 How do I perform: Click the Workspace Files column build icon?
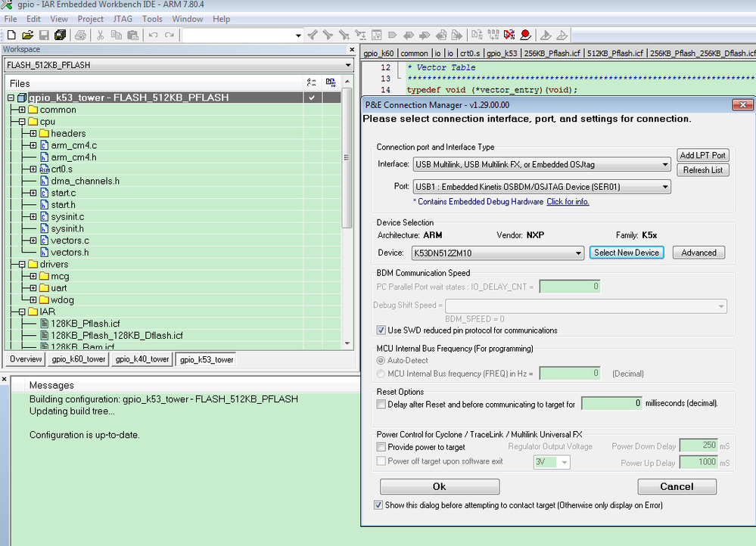(x=330, y=83)
